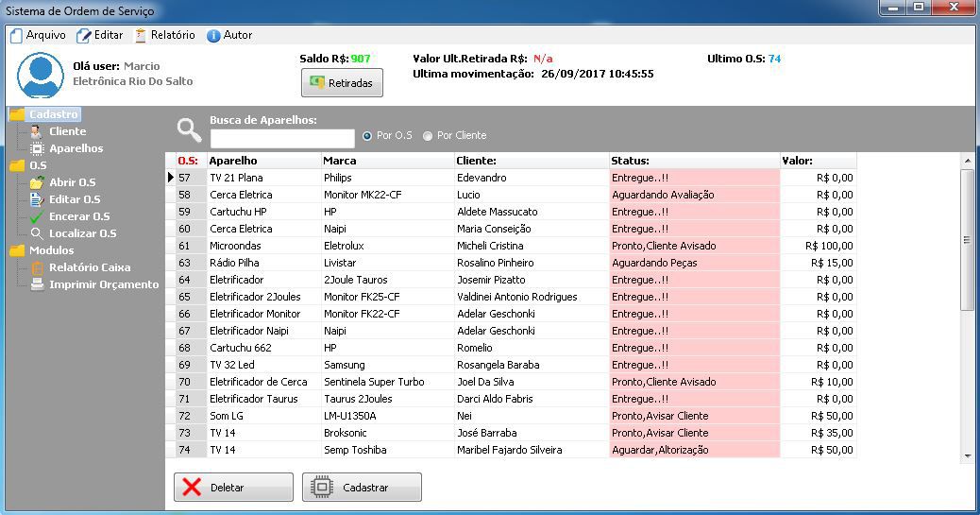Click the Busca de Aparelhos search field
Viewport: 980px width, 515px height.
pyautogui.click(x=281, y=139)
